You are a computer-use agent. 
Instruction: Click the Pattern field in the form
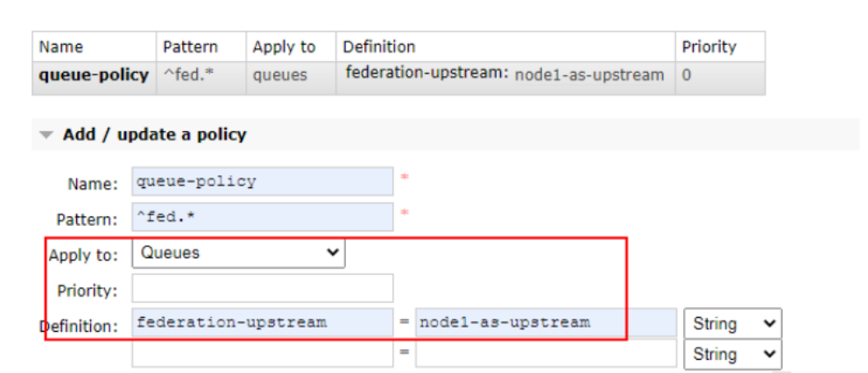tap(262, 216)
